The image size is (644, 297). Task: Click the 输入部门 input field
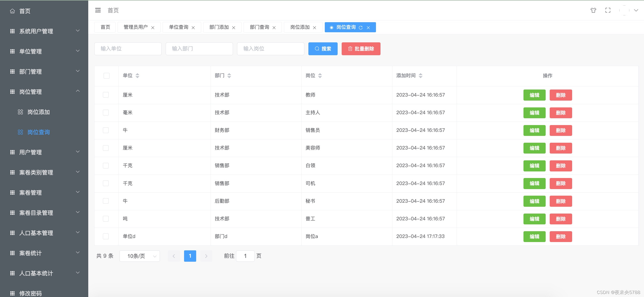(x=199, y=49)
